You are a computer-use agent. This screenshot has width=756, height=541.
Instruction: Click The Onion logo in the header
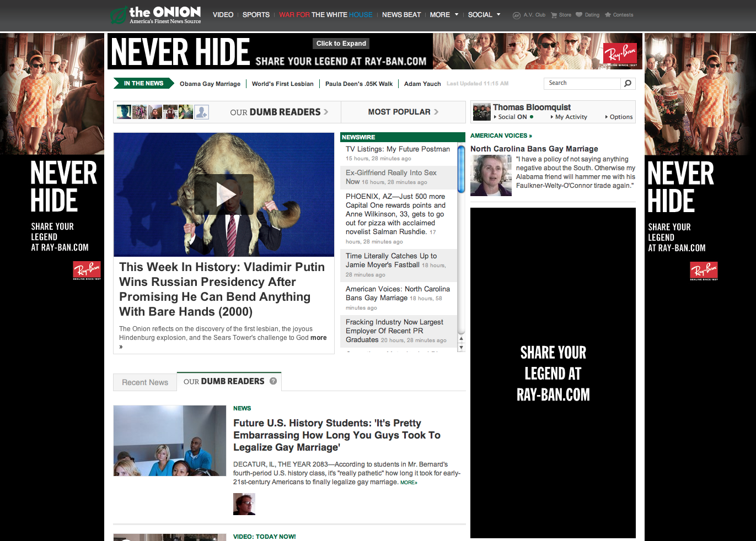click(156, 15)
